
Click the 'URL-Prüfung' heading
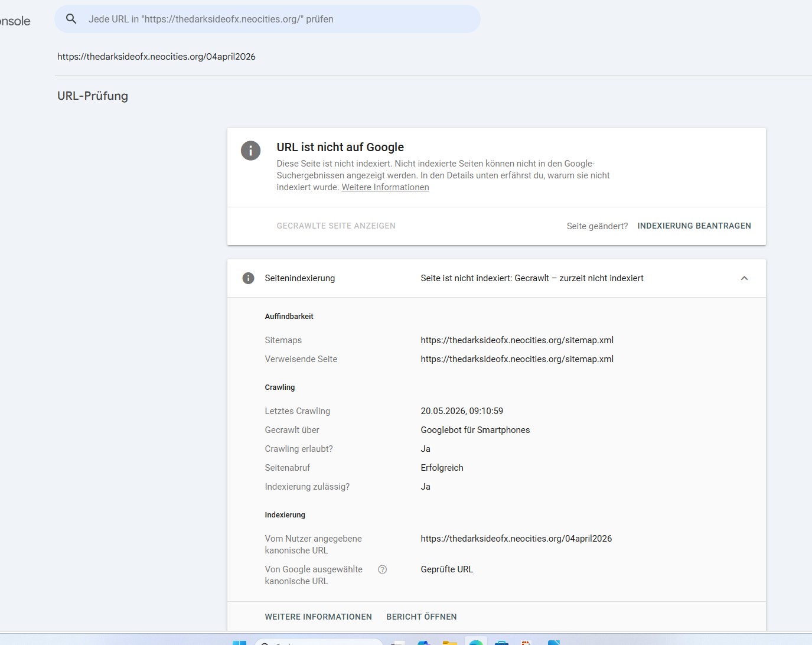[x=93, y=96]
